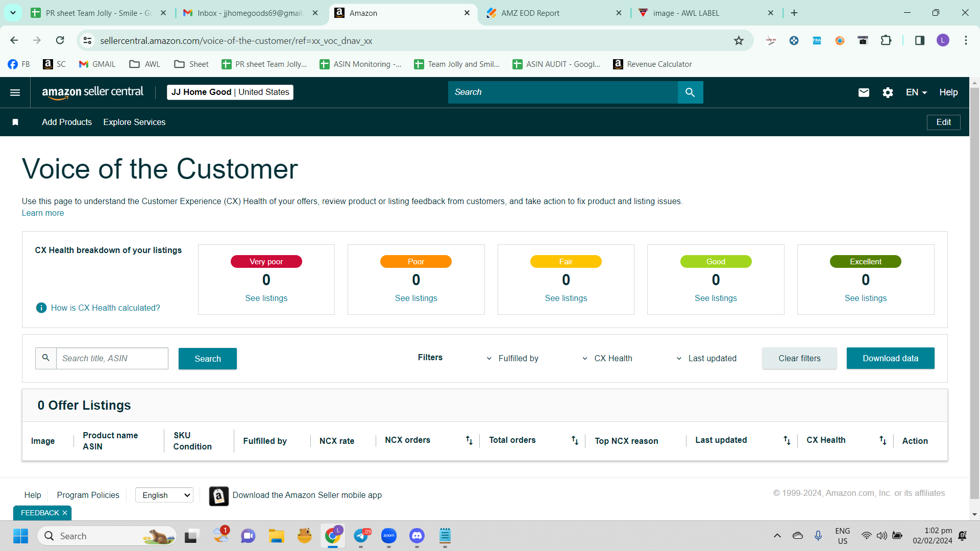Open the EN language dropdown
The image size is (980, 551).
[x=916, y=92]
